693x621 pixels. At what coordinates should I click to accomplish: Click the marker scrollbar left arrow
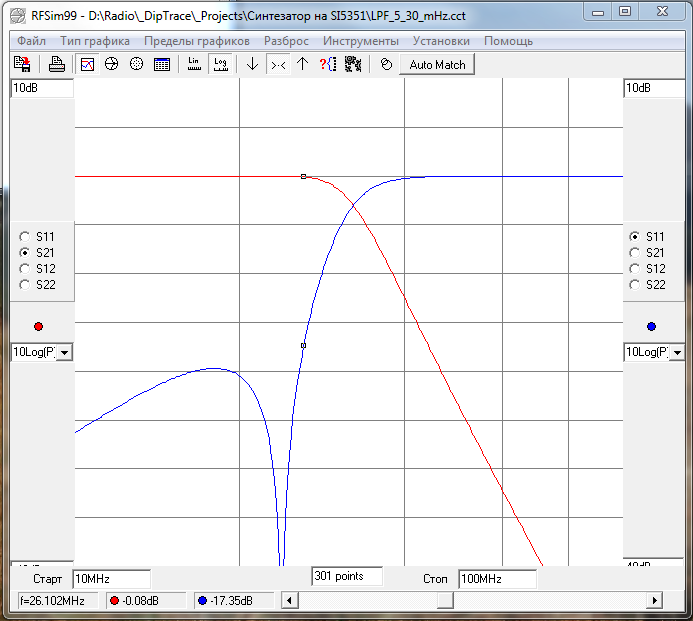289,600
